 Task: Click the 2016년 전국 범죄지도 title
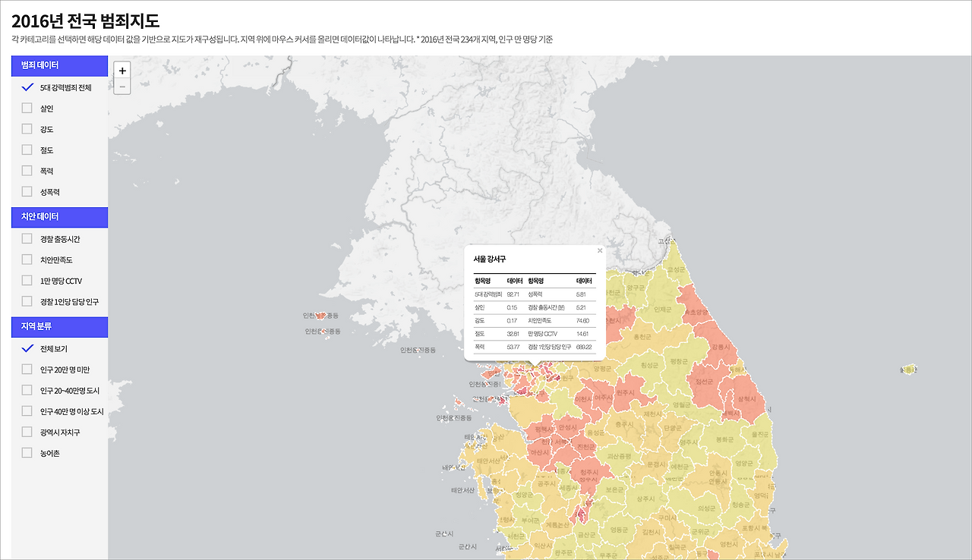pos(85,20)
